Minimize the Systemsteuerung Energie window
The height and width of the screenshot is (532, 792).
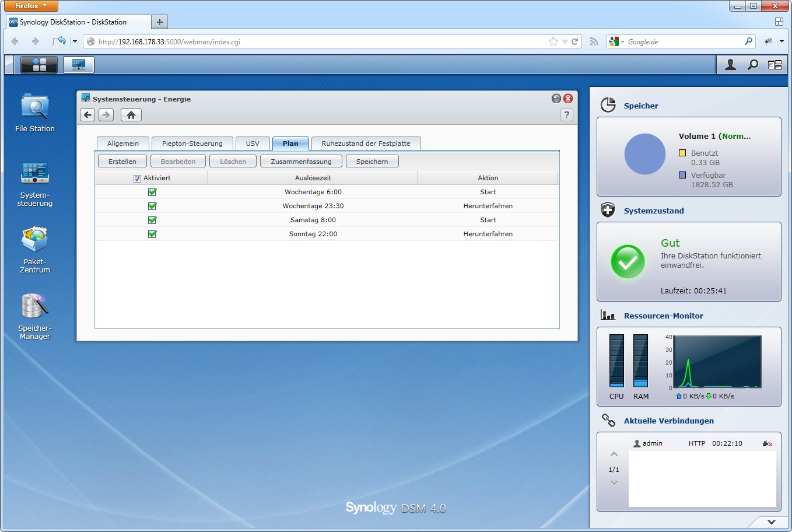[x=556, y=99]
